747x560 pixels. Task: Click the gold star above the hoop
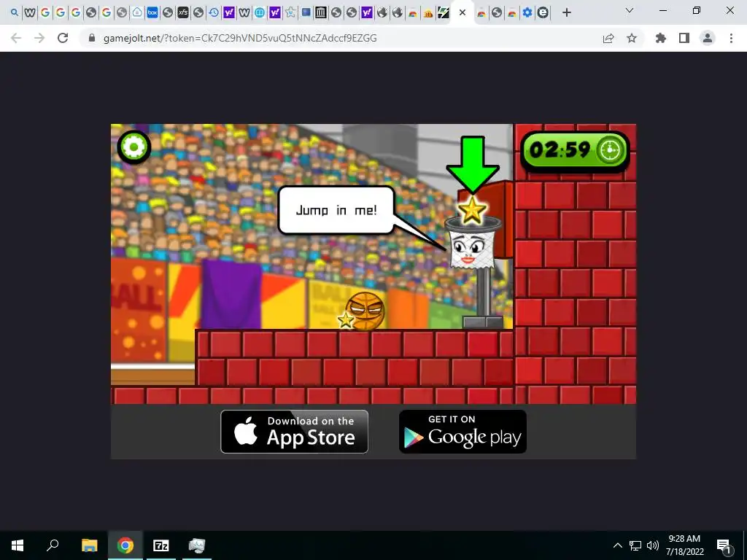[x=472, y=210]
